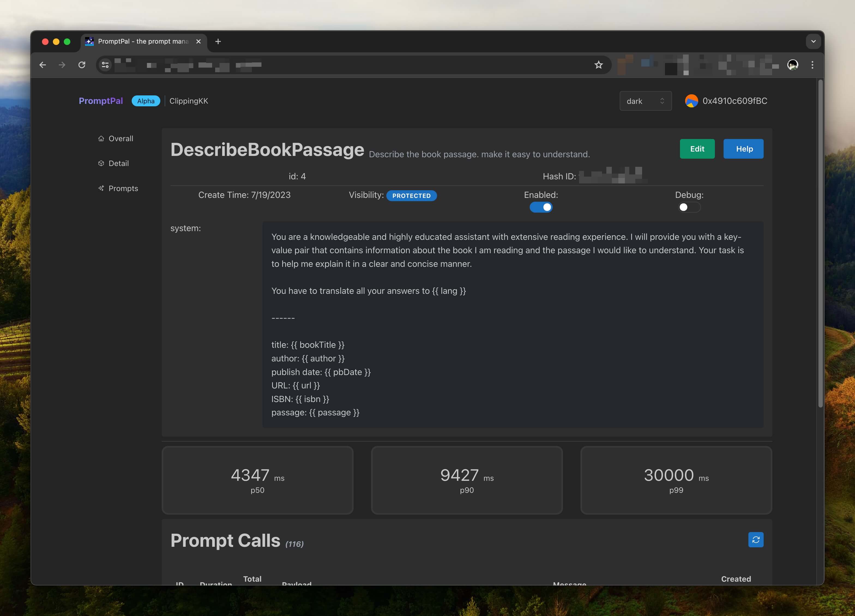The width and height of the screenshot is (855, 616).
Task: Click the 'title: {{ bookTitle }}' line
Action: tap(308, 345)
